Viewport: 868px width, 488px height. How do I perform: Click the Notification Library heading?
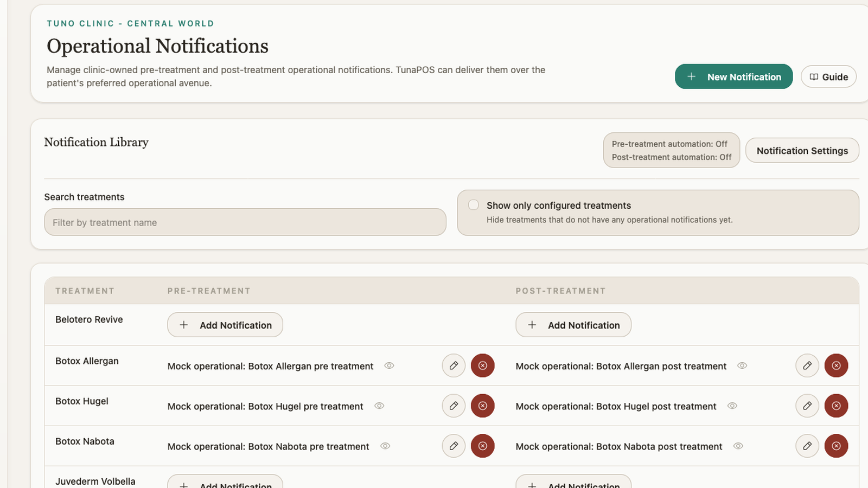96,142
